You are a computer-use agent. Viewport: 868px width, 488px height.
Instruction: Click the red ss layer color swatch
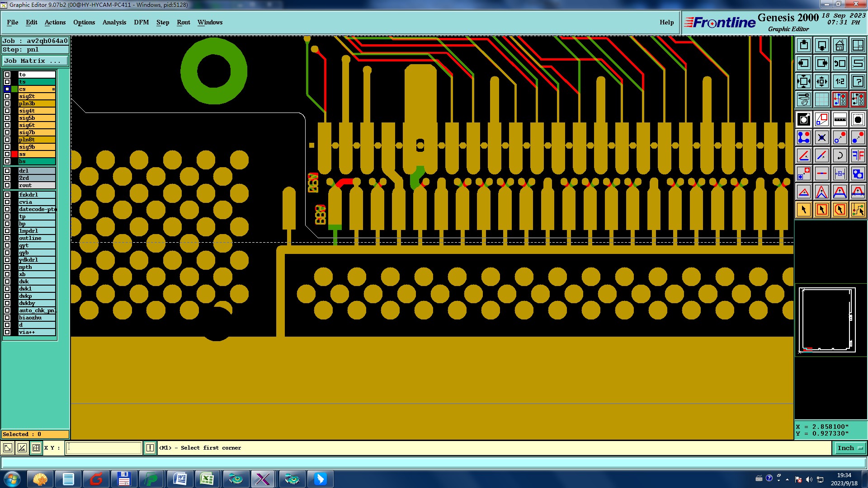point(14,154)
